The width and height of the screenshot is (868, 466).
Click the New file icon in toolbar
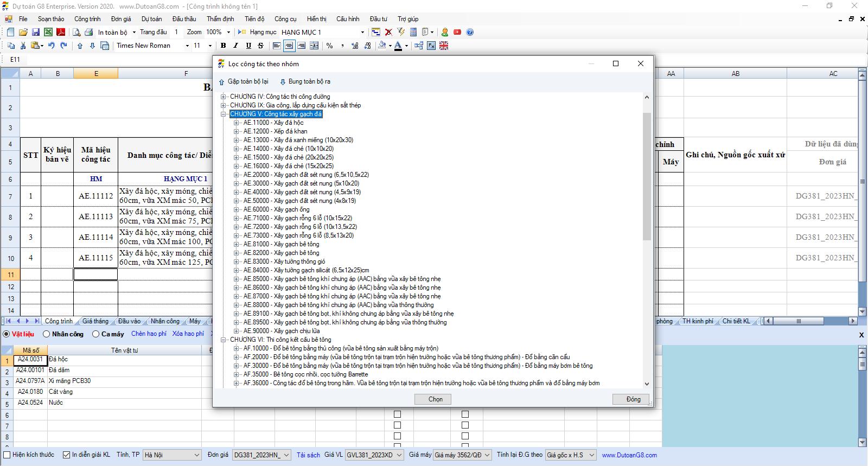click(10, 32)
